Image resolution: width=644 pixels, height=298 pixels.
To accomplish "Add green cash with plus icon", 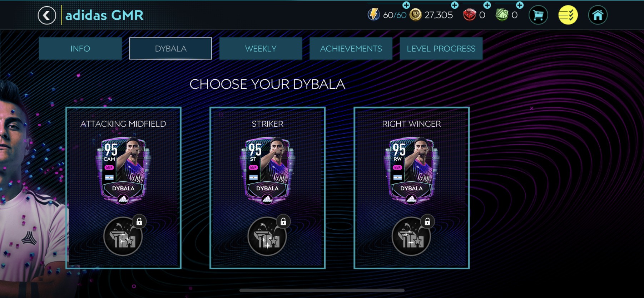I will 520,5.
